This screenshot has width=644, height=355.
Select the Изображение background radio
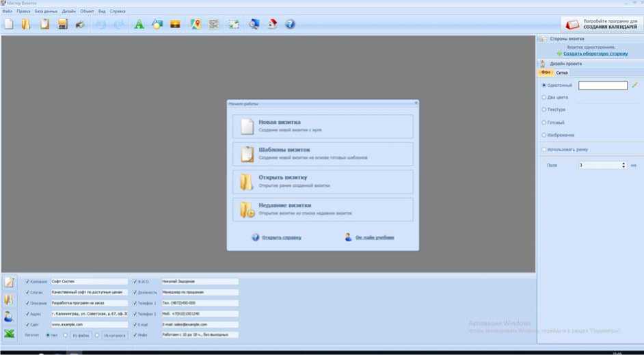pyautogui.click(x=544, y=135)
